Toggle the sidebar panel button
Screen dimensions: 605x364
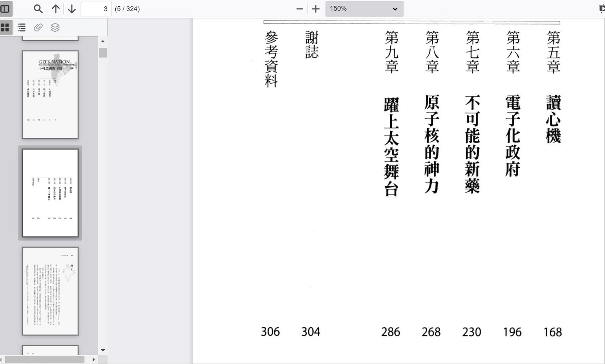point(5,8)
